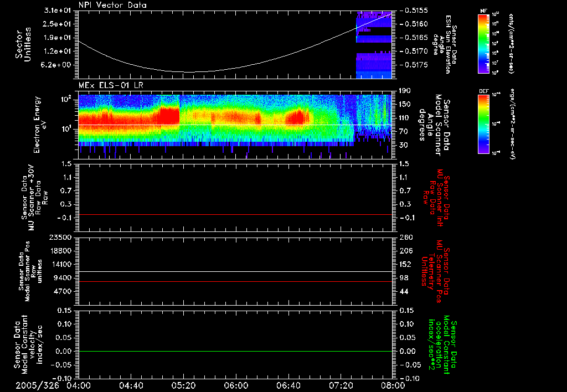The width and height of the screenshot is (567, 392).
Task: Click the '2.5e+01' Sector axis value
Action: point(57,24)
